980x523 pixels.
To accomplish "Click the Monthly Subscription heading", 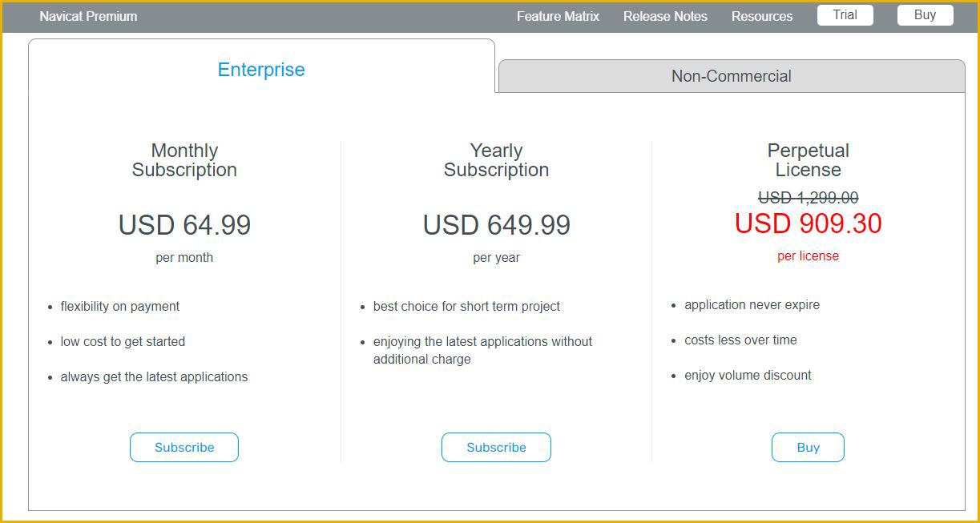I will 184,160.
